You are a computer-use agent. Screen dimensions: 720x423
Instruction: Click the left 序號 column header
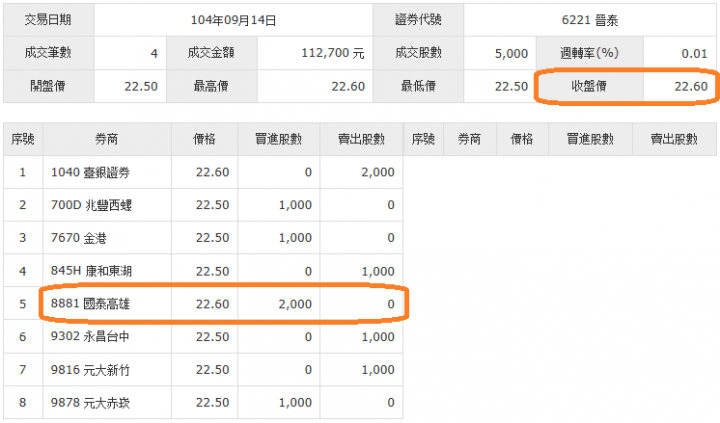(x=23, y=139)
